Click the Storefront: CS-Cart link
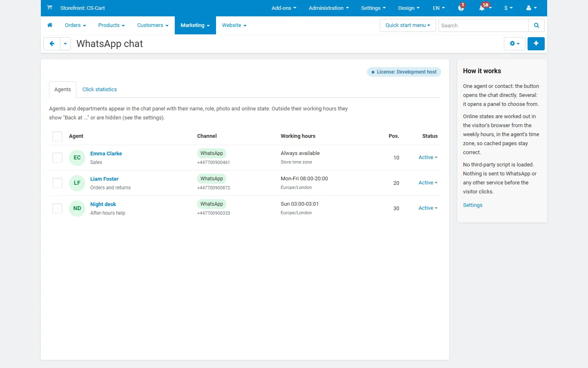The image size is (588, 368). [x=82, y=8]
